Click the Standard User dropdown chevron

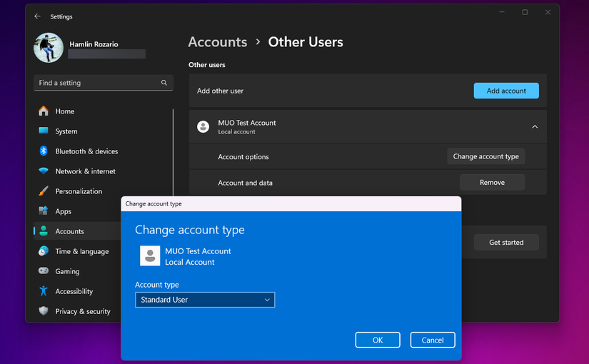(267, 300)
